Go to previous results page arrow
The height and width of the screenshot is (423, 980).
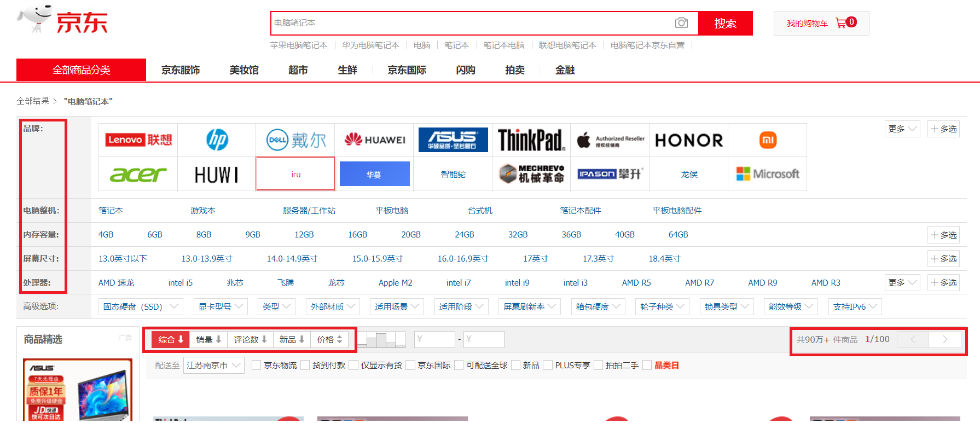point(913,340)
